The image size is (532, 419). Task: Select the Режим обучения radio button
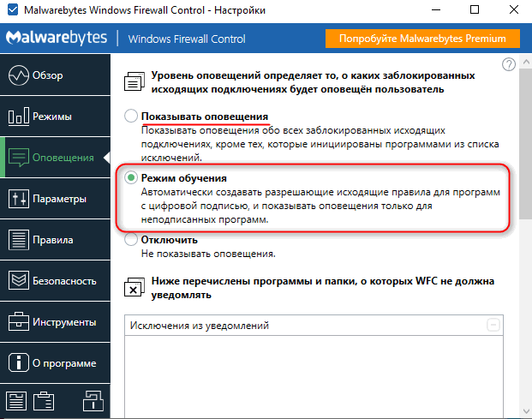[131, 177]
